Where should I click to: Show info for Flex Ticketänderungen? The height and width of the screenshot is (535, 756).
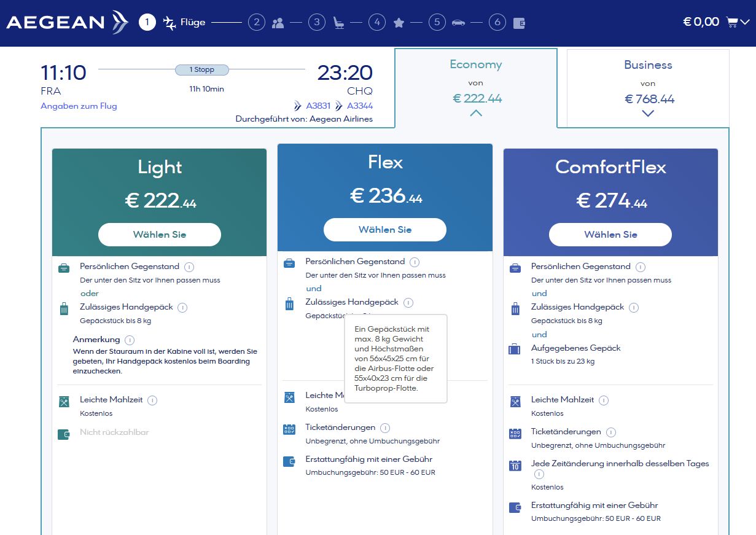[x=385, y=428]
